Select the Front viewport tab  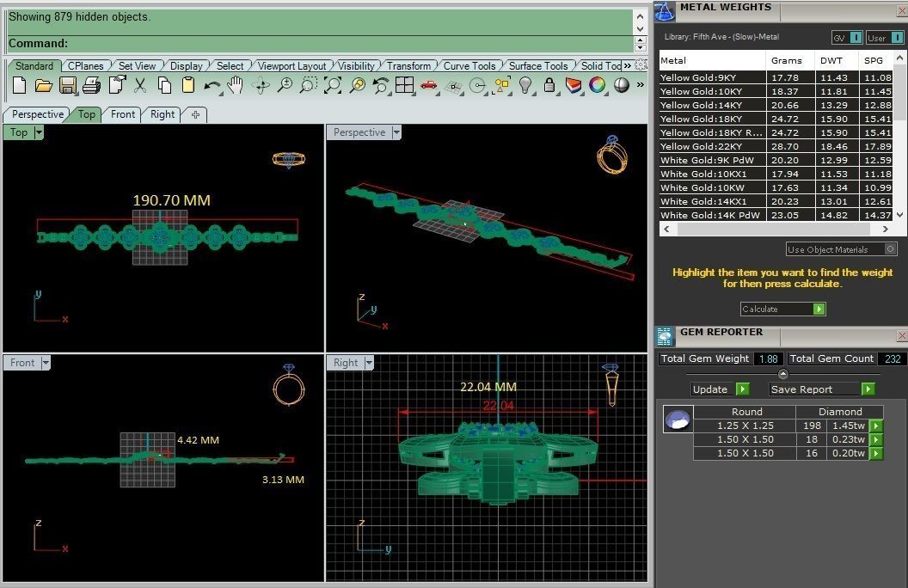(123, 114)
